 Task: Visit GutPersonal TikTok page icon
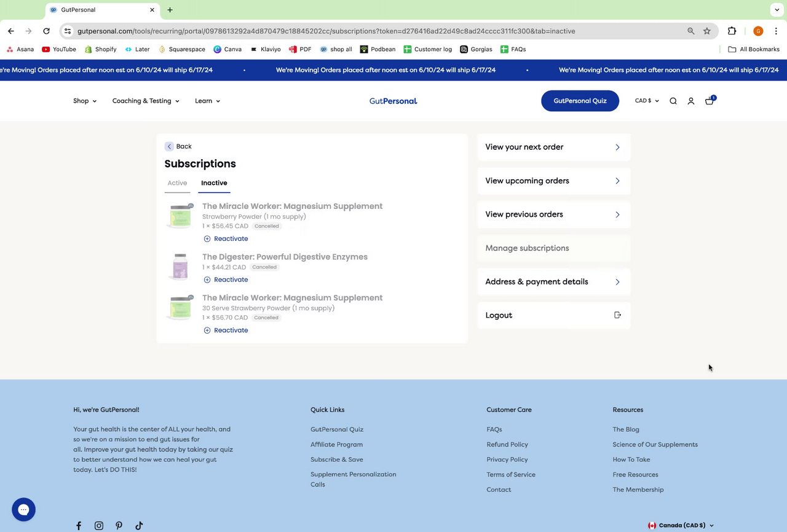pos(139,526)
